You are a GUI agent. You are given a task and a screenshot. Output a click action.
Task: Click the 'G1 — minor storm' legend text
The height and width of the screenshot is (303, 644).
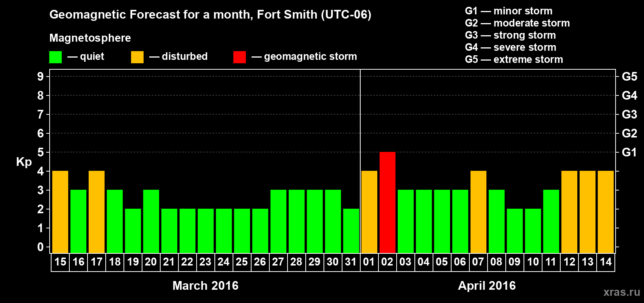(x=509, y=11)
